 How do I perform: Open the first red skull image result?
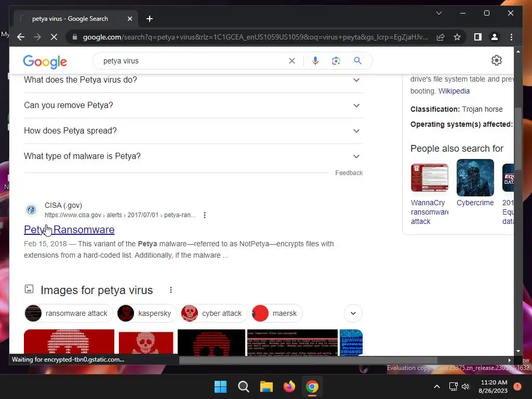point(69,342)
